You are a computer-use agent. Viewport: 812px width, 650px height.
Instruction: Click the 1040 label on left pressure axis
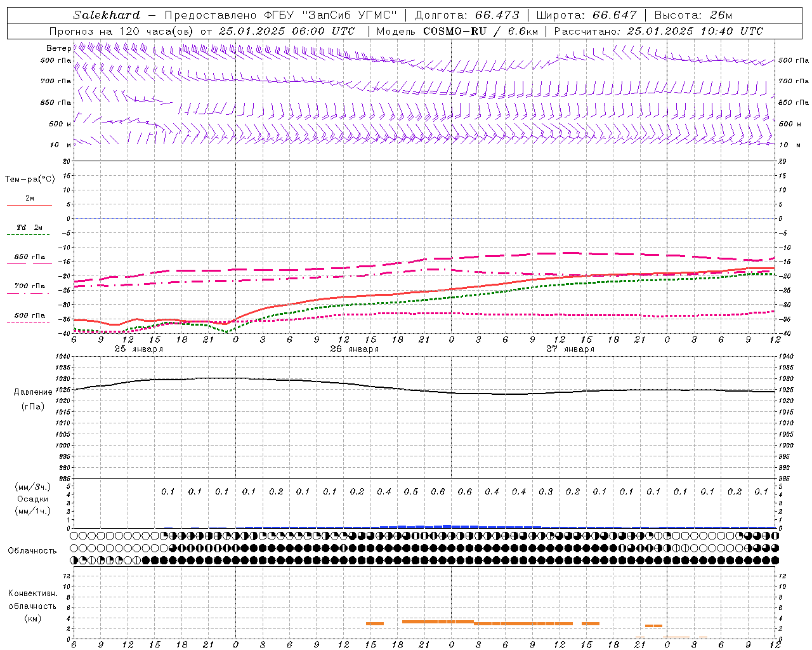[62, 357]
